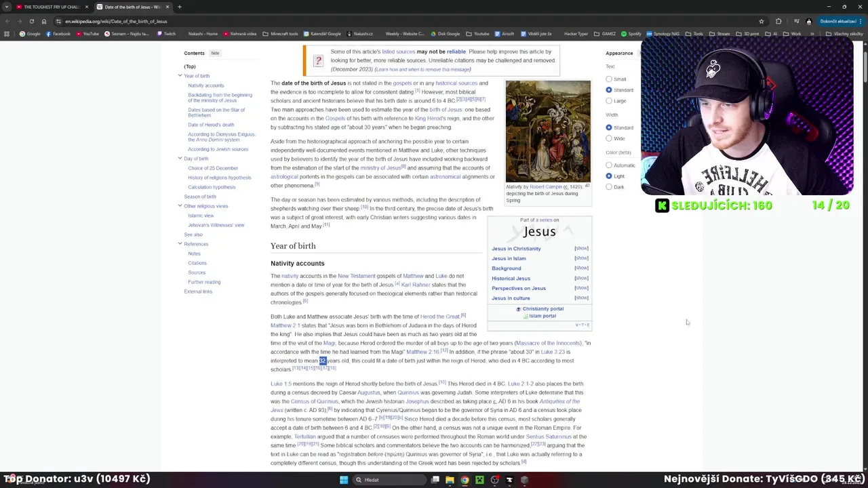Jump to Date of Herod's death in contents
The image size is (868, 488).
[211, 125]
